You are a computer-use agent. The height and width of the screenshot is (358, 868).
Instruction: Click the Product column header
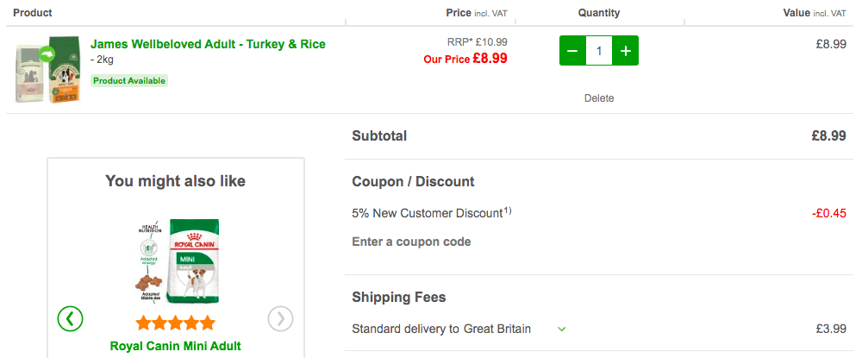pyautogui.click(x=33, y=13)
